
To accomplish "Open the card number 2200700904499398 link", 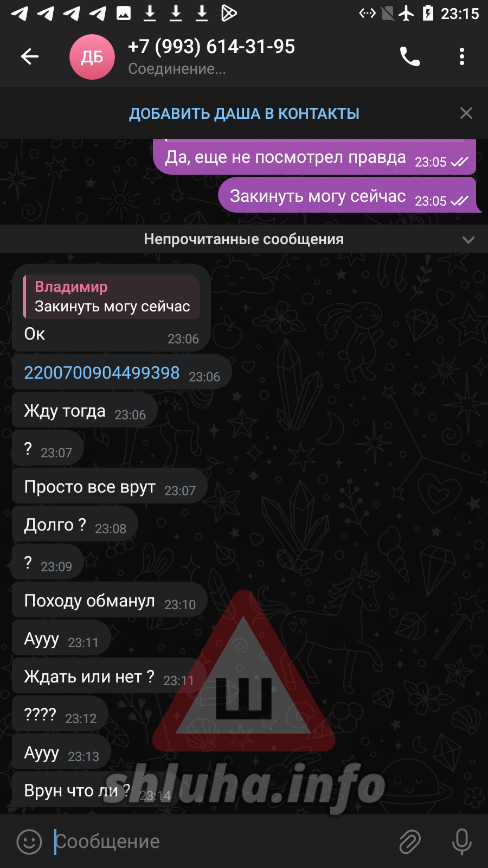I will click(102, 373).
